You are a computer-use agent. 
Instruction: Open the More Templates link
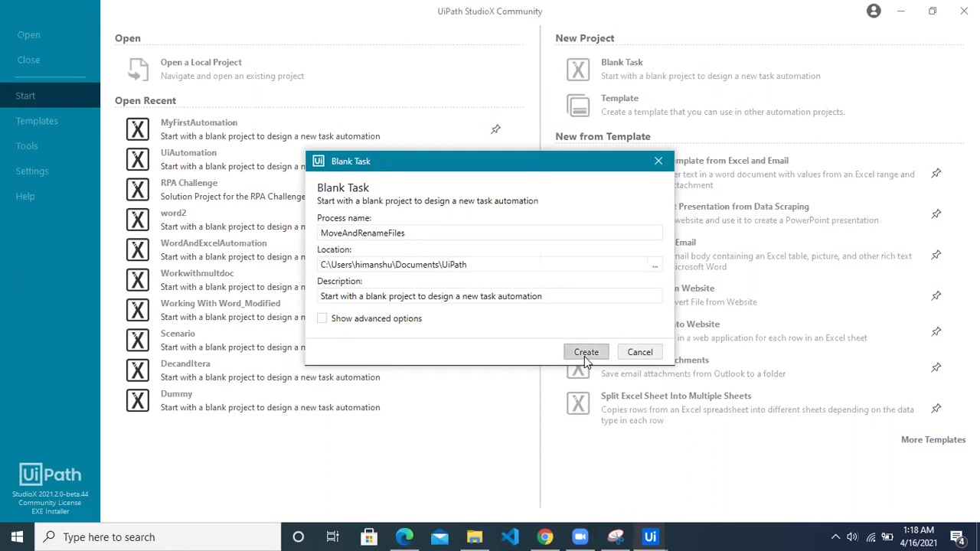click(933, 439)
